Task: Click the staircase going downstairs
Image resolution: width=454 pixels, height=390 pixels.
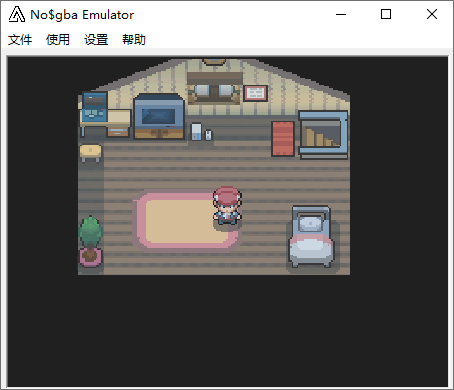Action: (x=323, y=134)
